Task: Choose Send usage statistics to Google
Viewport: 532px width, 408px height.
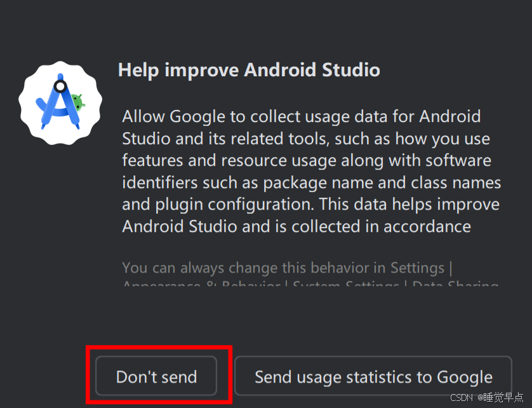Action: [x=373, y=376]
